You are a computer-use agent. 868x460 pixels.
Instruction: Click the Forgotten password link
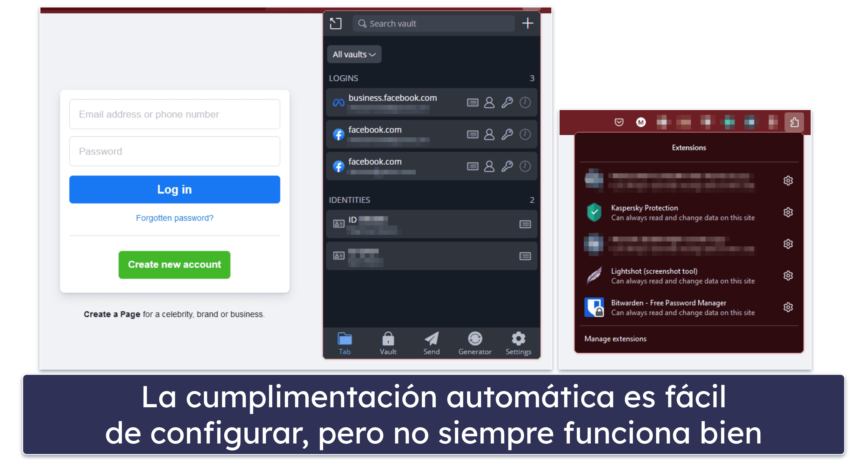174,218
